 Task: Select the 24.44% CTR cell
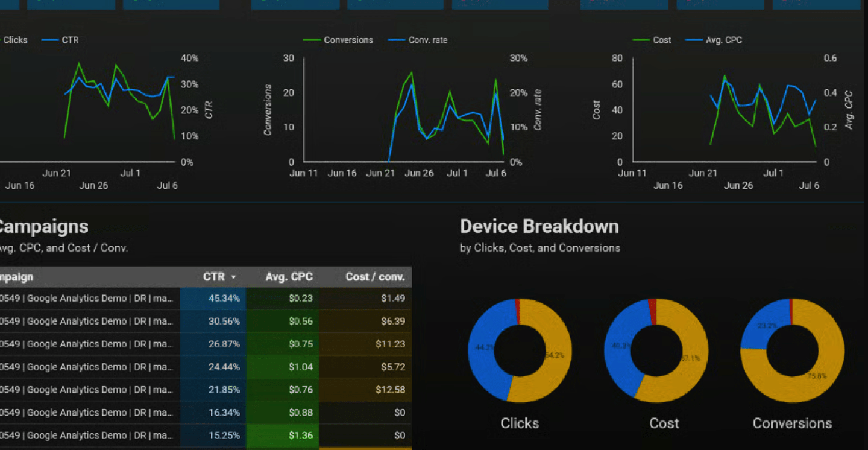213,367
